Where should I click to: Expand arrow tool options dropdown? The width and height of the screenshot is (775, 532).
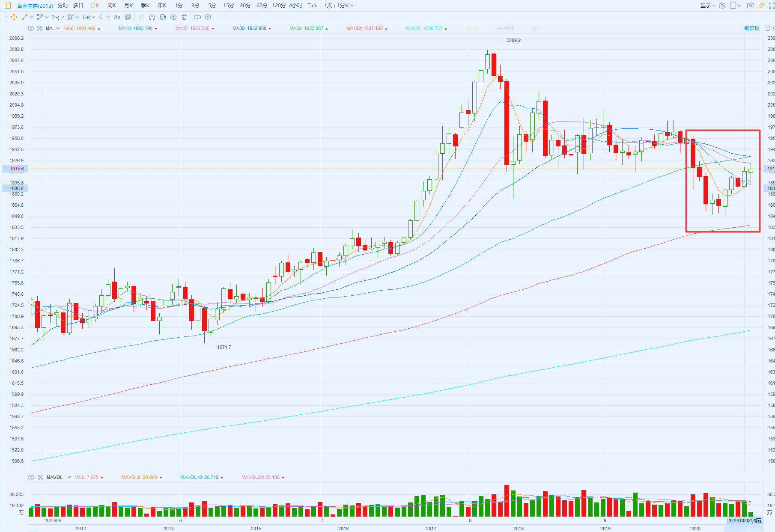pyautogui.click(x=108, y=17)
